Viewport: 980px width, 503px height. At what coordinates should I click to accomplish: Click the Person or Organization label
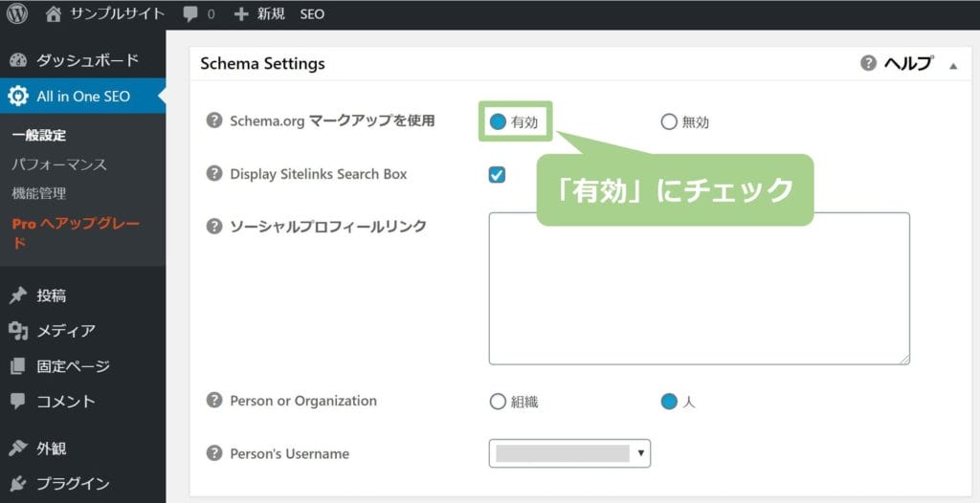pyautogui.click(x=303, y=401)
